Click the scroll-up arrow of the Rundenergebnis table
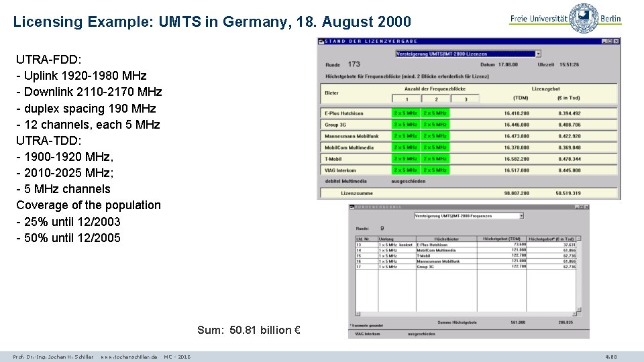 (x=579, y=239)
